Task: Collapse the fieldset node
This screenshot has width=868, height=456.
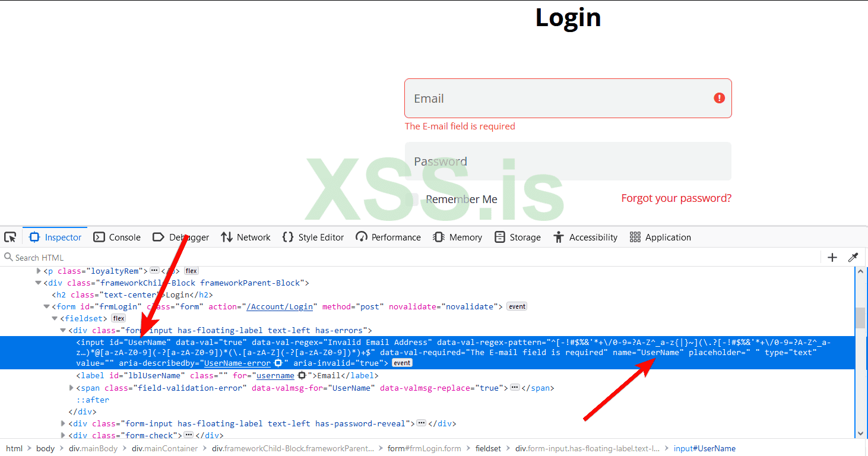Action: (x=55, y=318)
